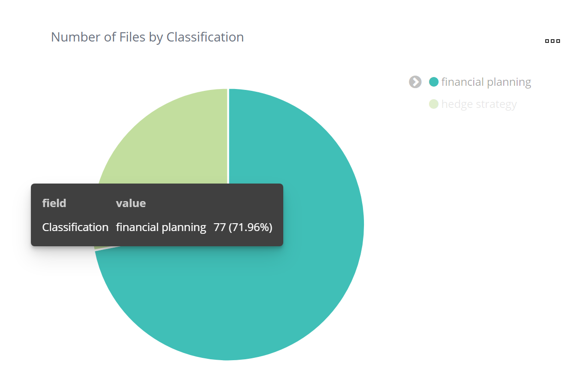This screenshot has height=392, width=572.
Task: Click the Classification text in the tooltip
Action: click(75, 227)
